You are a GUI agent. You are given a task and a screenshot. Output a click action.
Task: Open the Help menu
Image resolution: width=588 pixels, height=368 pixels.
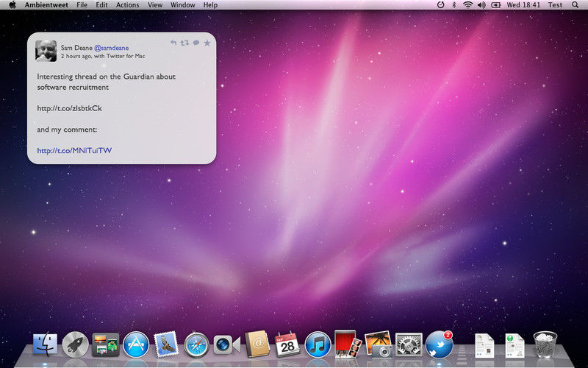[210, 5]
